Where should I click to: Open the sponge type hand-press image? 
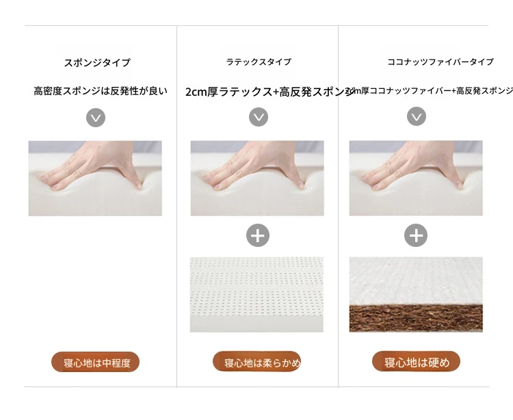[x=95, y=179]
